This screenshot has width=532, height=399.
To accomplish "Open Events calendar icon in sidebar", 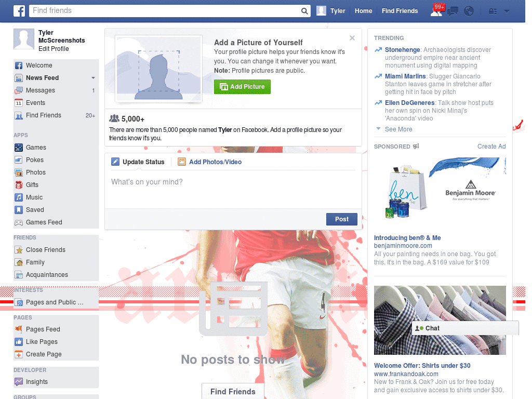I will pos(19,103).
